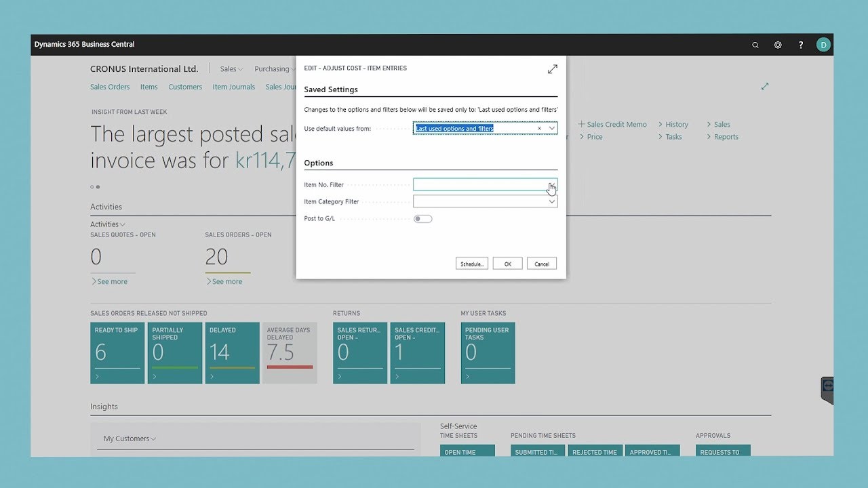Viewport: 868px width, 488px height.
Task: Go to Sales Orders link
Action: (x=110, y=87)
